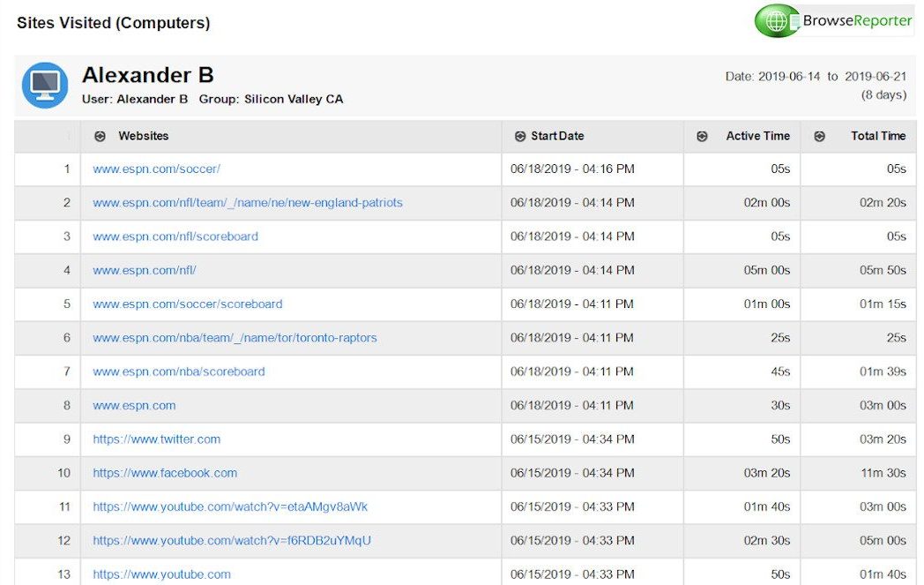Click total time '05m 00s' in row 12
The height and width of the screenshot is (585, 924).
click(x=883, y=540)
